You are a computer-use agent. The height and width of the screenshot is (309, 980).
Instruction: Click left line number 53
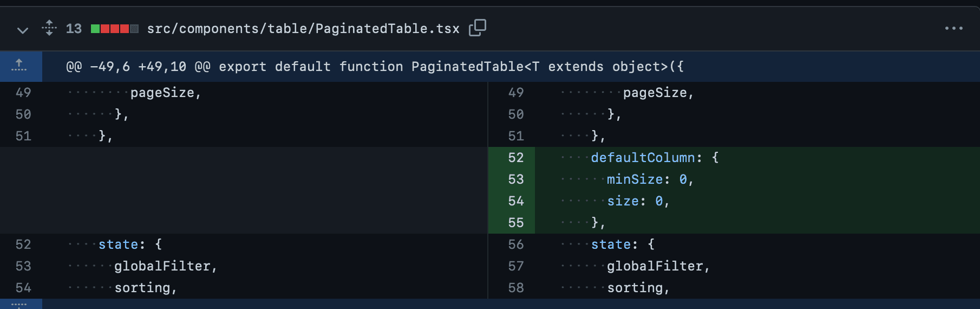coord(23,266)
